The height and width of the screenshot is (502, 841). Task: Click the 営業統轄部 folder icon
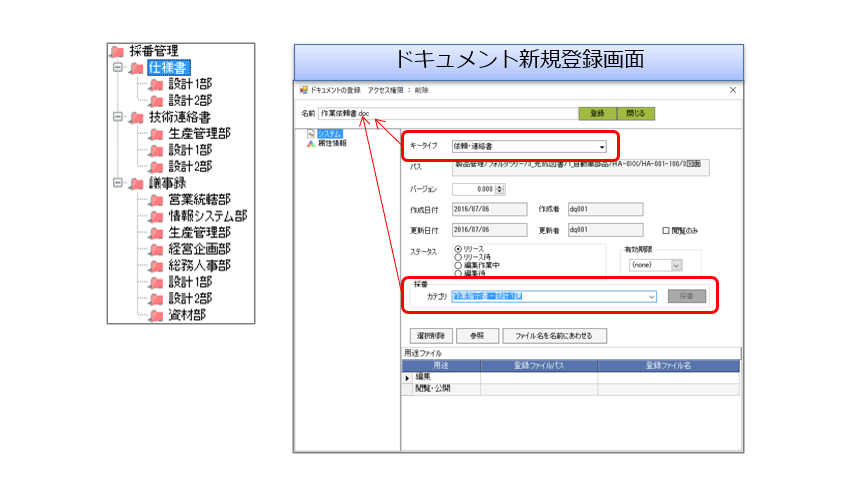coord(156,201)
